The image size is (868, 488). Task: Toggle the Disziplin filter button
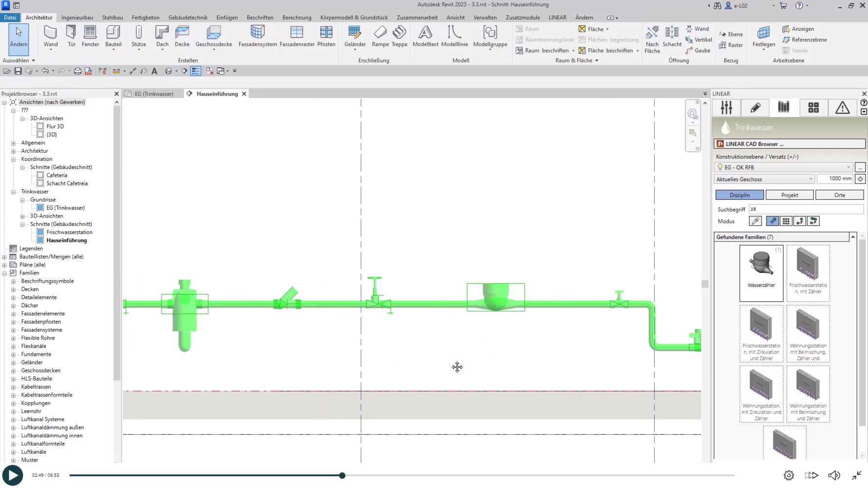pos(739,195)
